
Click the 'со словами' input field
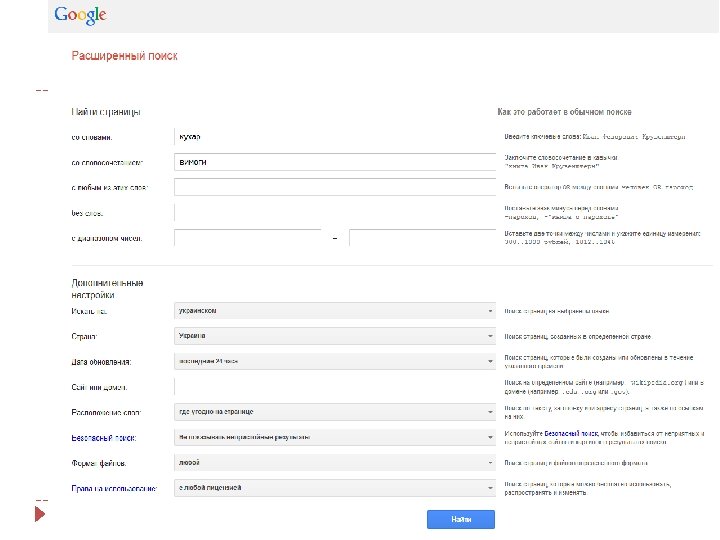(x=335, y=136)
